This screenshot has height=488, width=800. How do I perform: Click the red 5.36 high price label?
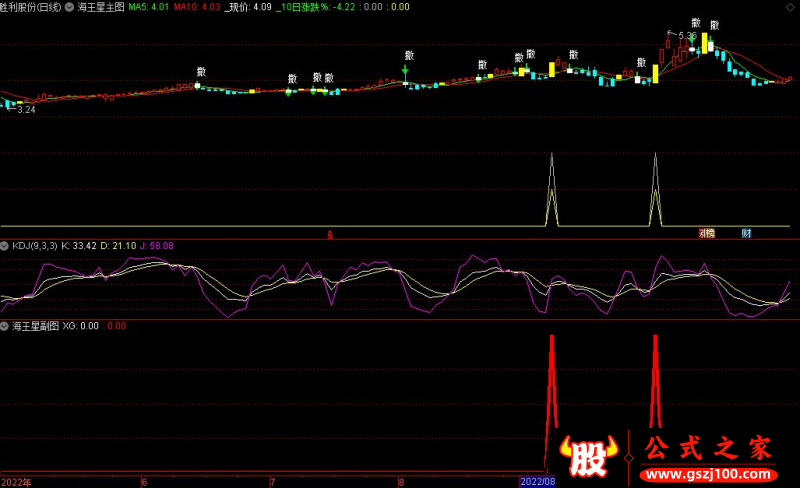[x=685, y=36]
